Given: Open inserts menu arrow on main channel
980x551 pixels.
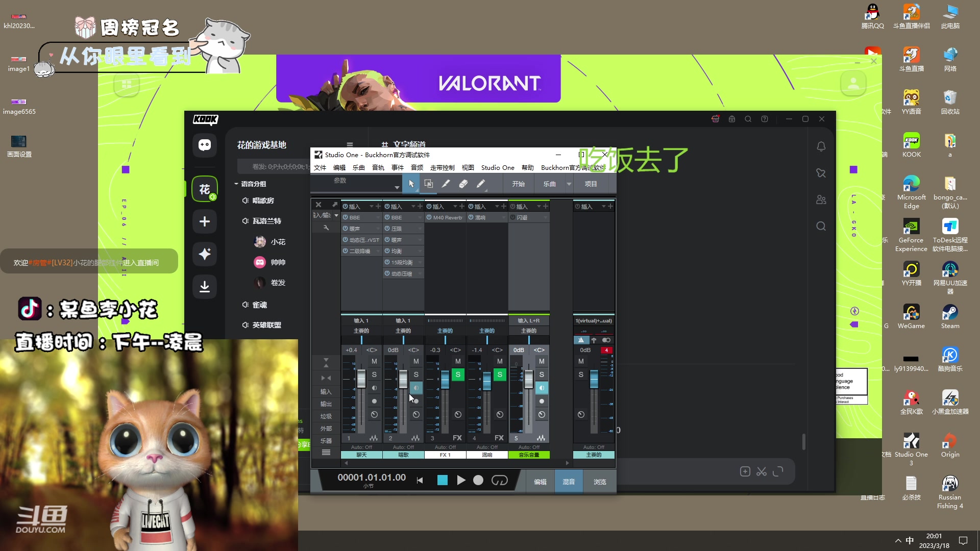Looking at the screenshot, I should click(x=603, y=207).
